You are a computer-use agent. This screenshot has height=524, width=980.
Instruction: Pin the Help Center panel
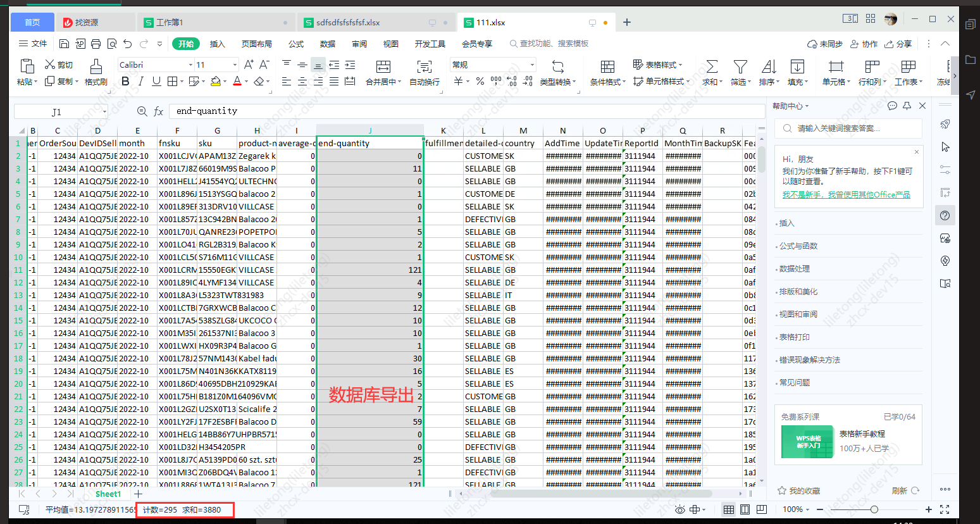907,106
